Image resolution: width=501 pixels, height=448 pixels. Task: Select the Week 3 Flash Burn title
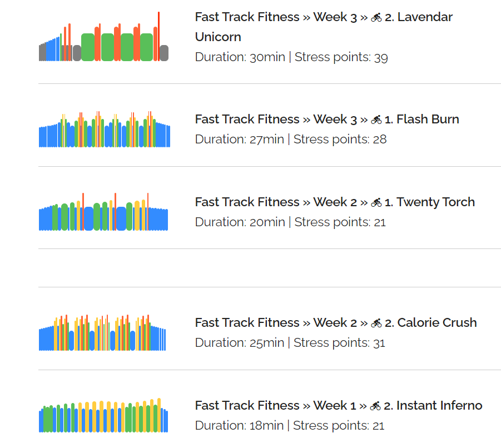(327, 119)
